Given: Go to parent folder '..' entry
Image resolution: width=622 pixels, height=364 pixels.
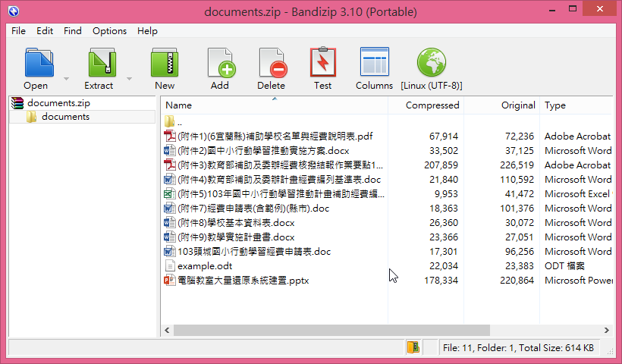Looking at the screenshot, I should 174,122.
